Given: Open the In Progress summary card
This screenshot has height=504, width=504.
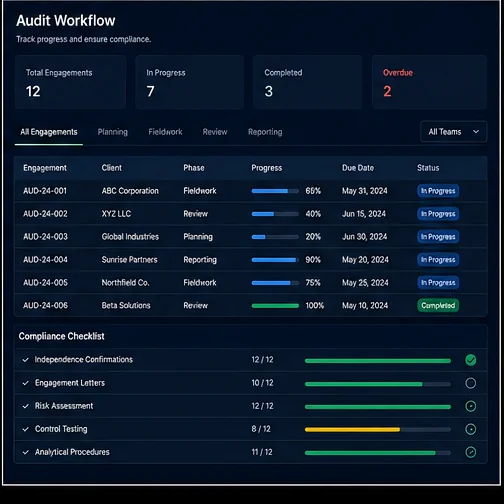Looking at the screenshot, I should (190, 82).
